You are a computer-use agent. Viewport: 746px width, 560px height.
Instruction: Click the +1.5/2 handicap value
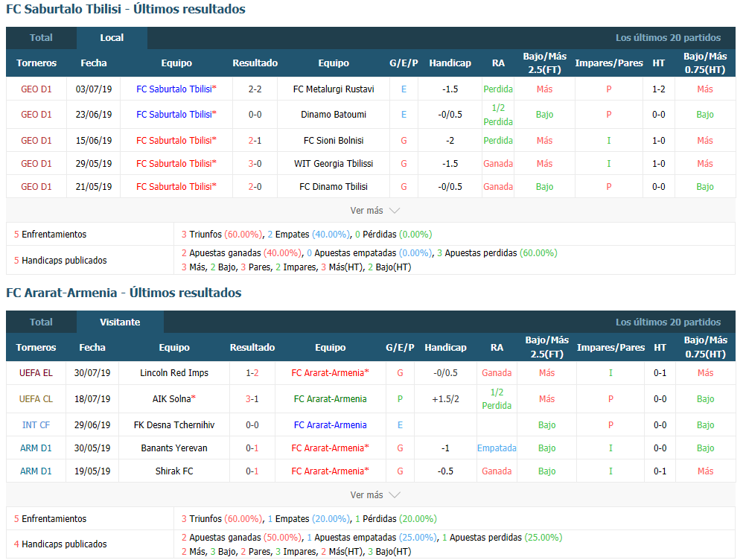coord(445,398)
